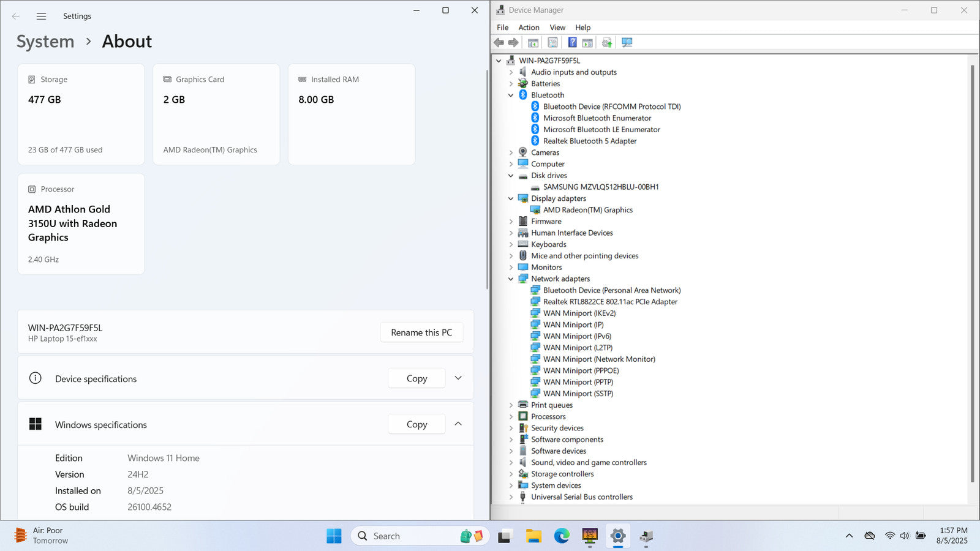The height and width of the screenshot is (551, 980).
Task: Open Microsoft Edge from the taskbar
Action: click(562, 536)
